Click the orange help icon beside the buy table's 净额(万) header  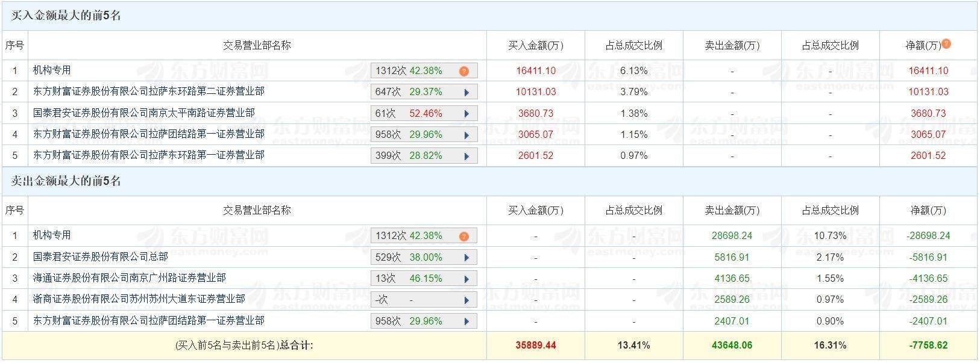point(946,44)
